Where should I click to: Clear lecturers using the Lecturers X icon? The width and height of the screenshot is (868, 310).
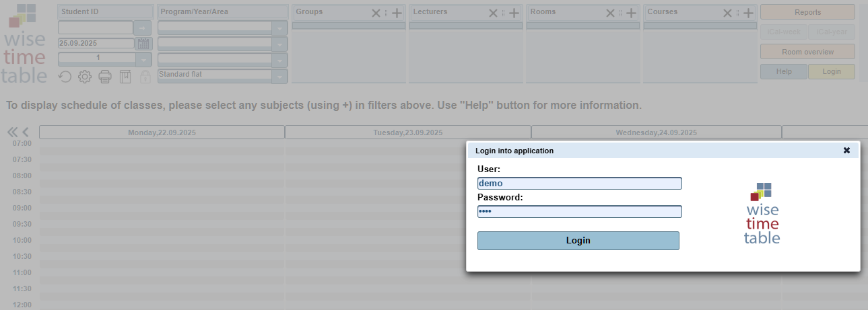493,13
